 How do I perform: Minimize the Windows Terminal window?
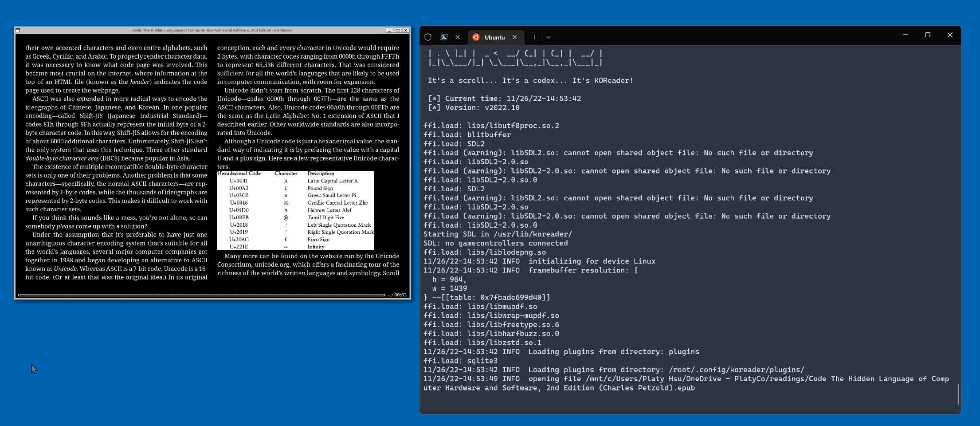tap(906, 35)
